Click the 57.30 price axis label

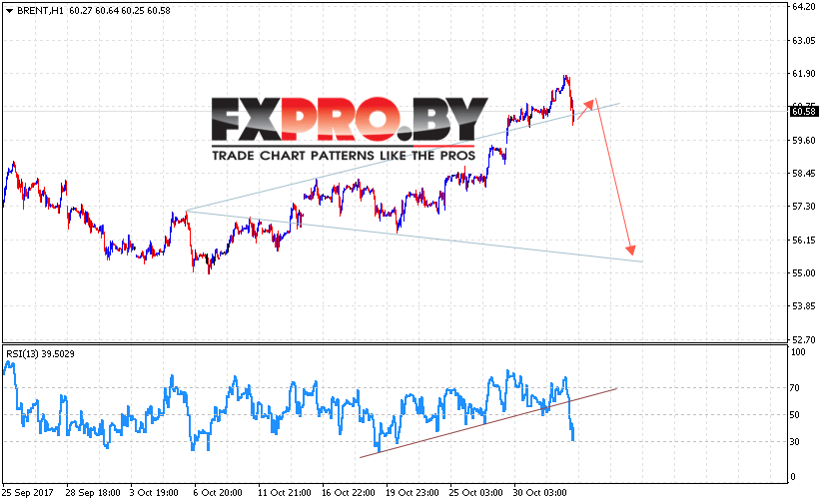coord(804,207)
